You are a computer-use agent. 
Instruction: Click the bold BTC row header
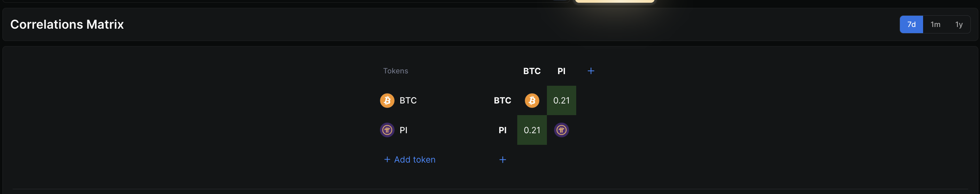[x=502, y=101]
